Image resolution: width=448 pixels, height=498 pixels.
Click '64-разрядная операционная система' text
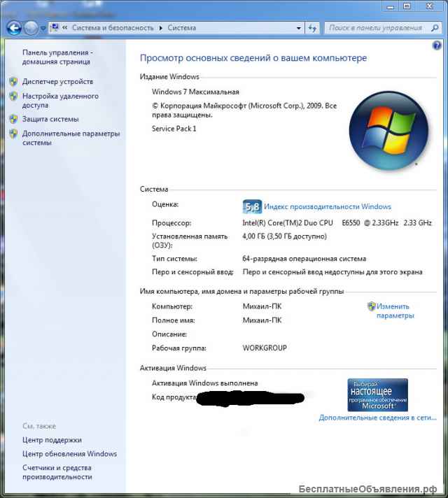[x=304, y=259]
